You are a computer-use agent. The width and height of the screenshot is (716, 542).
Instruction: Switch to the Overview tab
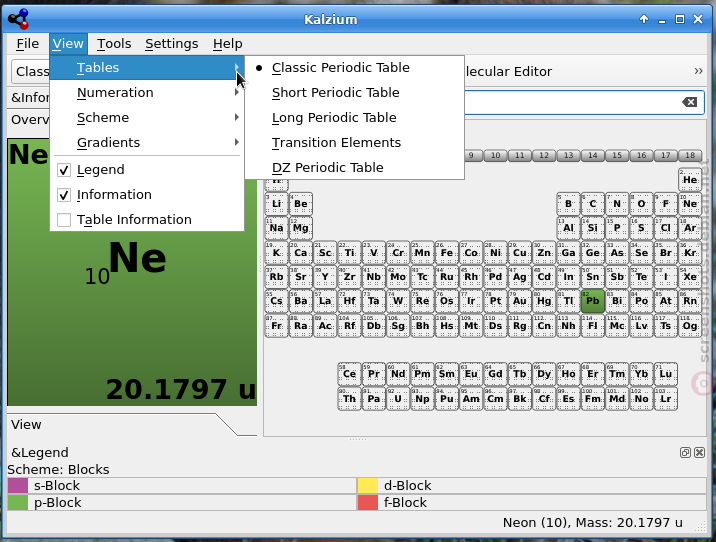[x=29, y=120]
